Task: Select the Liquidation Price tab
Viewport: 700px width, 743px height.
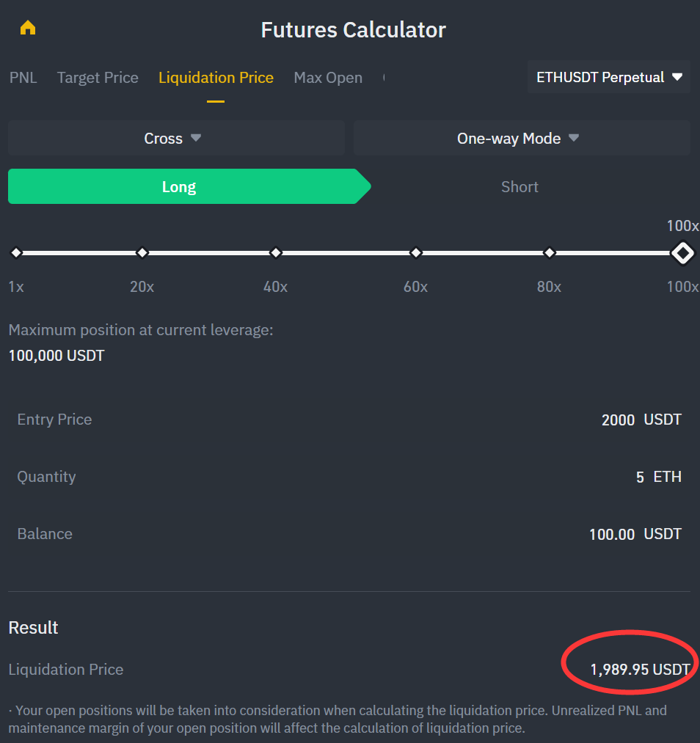Action: [x=216, y=78]
